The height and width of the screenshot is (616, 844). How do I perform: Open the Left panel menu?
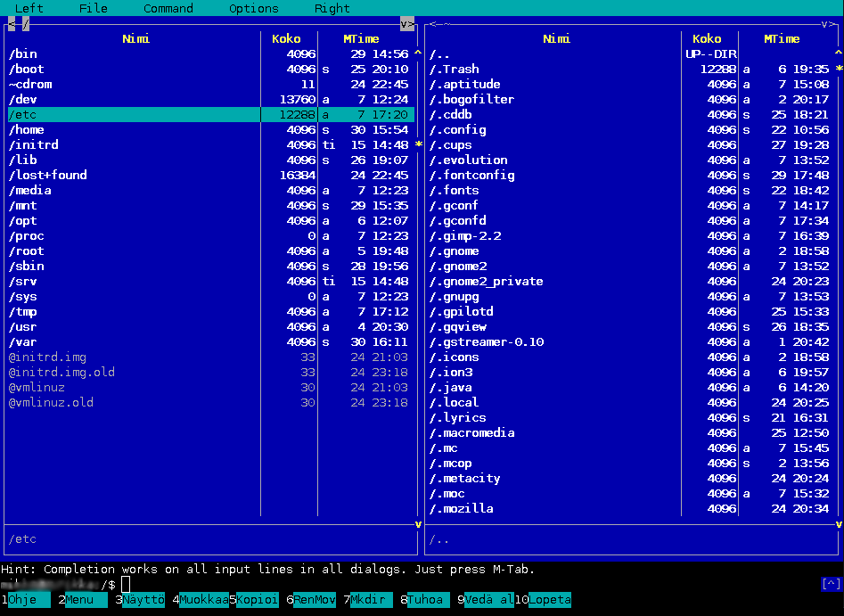tap(29, 8)
